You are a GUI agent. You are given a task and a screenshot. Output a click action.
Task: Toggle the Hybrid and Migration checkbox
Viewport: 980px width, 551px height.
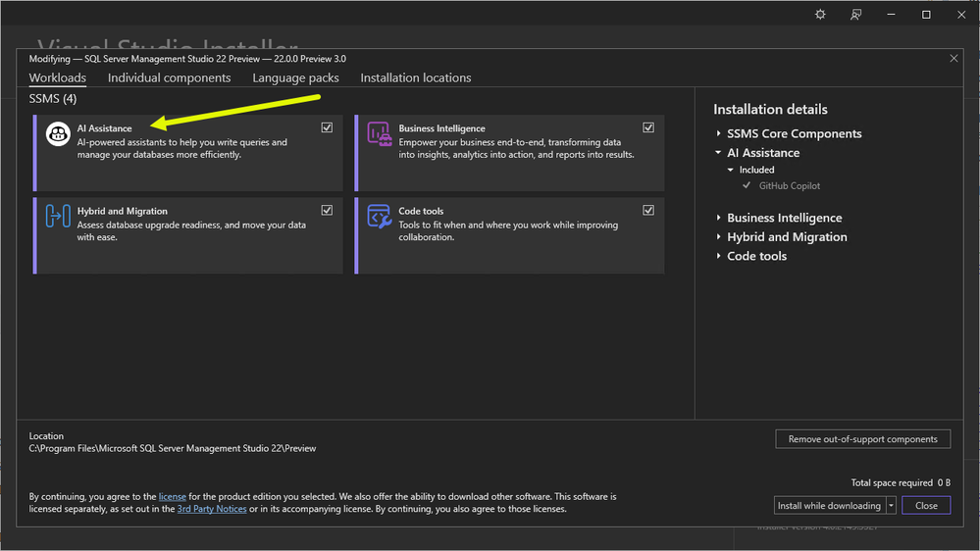[327, 210]
